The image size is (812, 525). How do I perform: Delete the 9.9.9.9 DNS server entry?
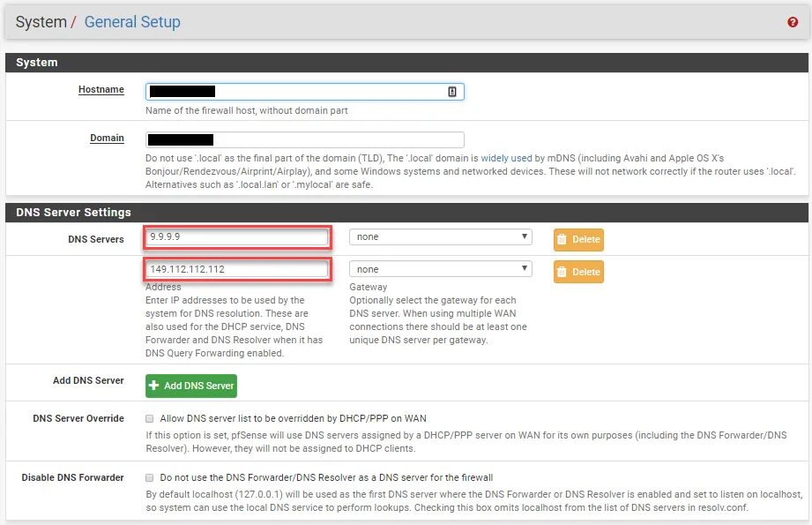pyautogui.click(x=578, y=239)
